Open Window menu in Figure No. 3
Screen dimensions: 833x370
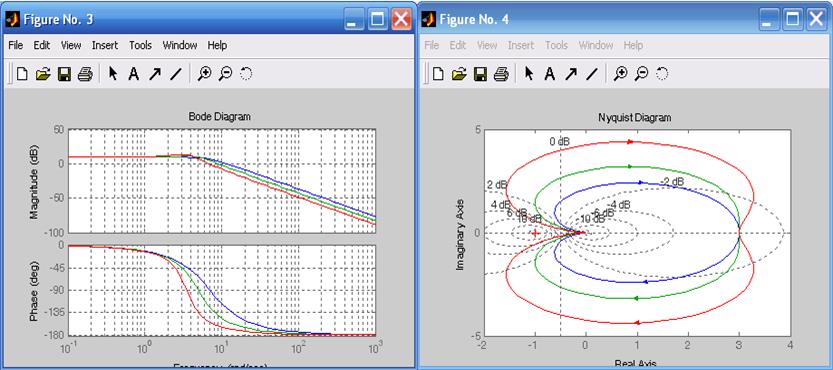(180, 45)
